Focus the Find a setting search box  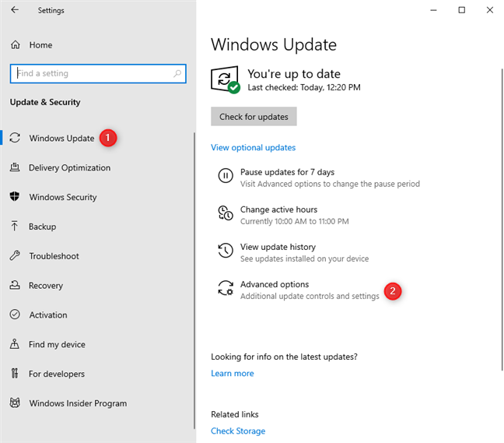98,73
